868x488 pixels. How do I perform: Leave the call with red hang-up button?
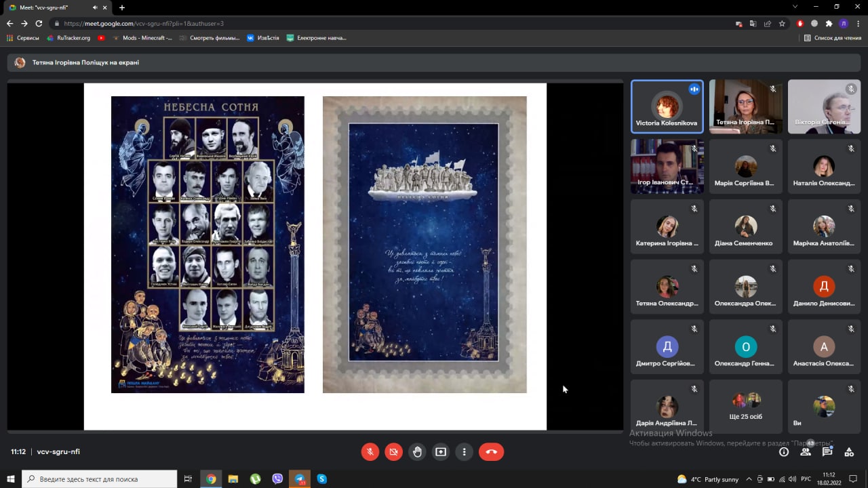[491, 451]
